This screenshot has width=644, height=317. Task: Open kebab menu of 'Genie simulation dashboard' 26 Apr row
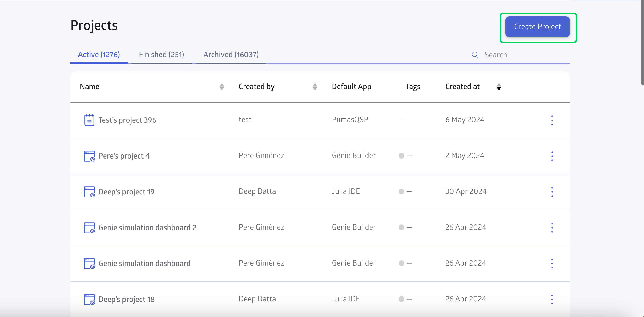(552, 263)
